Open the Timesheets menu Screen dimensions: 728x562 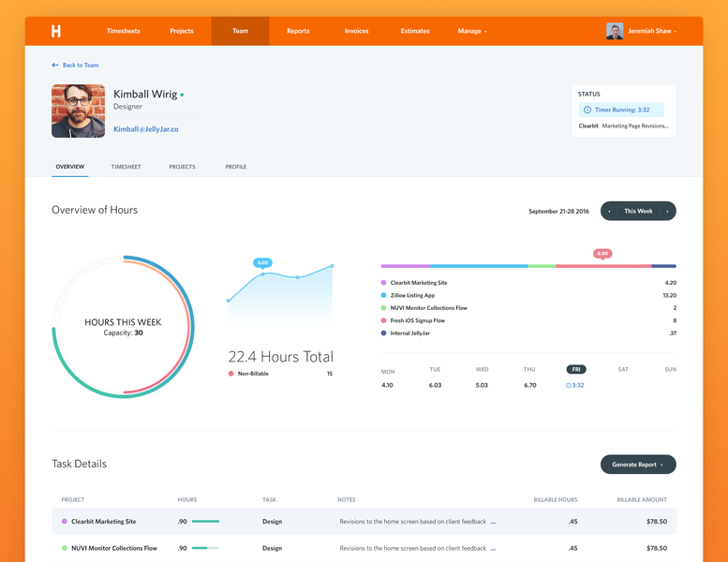123,31
